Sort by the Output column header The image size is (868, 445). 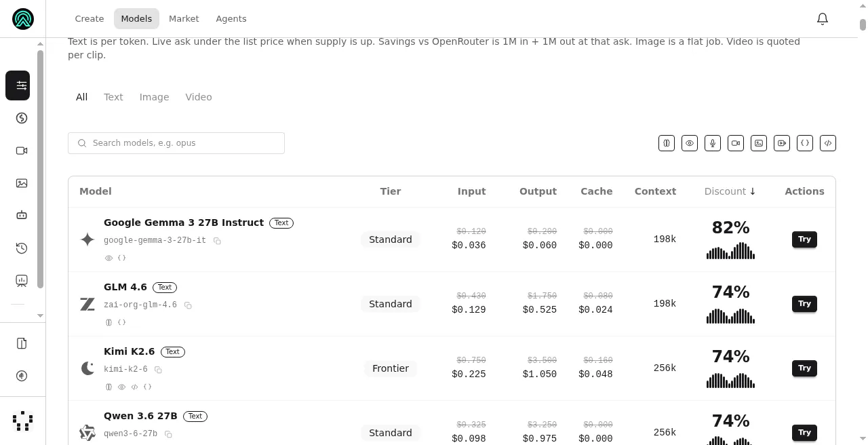pyautogui.click(x=538, y=191)
